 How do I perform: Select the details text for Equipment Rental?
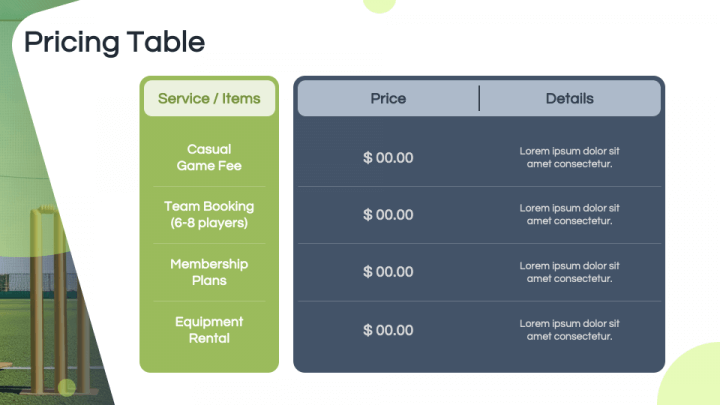(x=569, y=330)
